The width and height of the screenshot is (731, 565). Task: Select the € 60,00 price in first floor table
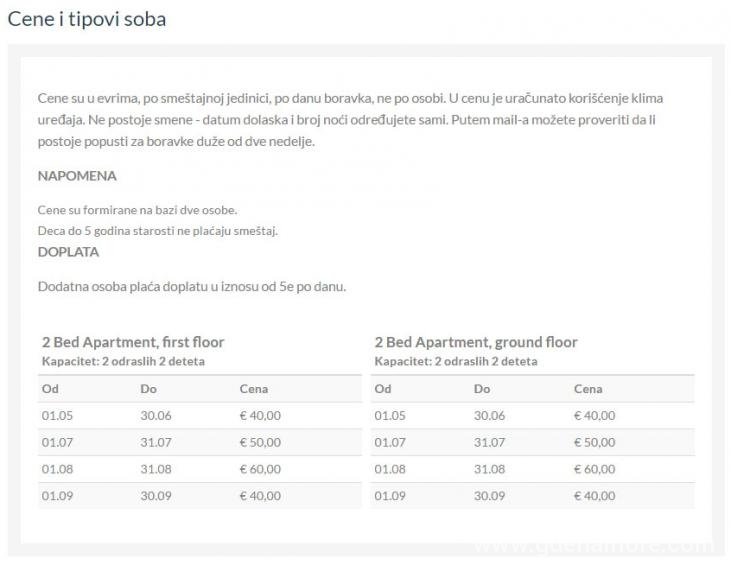coord(260,469)
